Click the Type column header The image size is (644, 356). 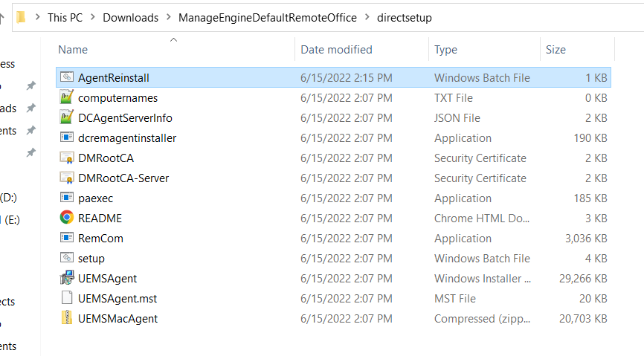pos(445,50)
